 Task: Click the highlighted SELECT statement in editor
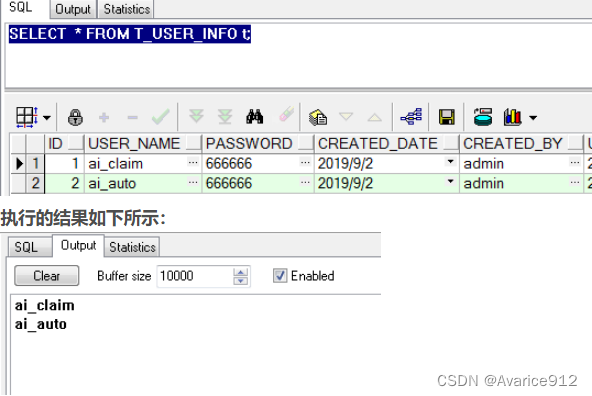click(130, 34)
